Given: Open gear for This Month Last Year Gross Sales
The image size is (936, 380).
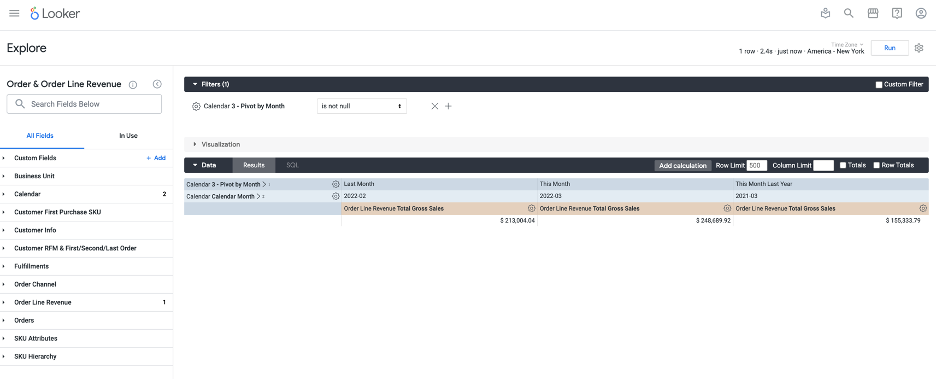Looking at the screenshot, I should 923,209.
